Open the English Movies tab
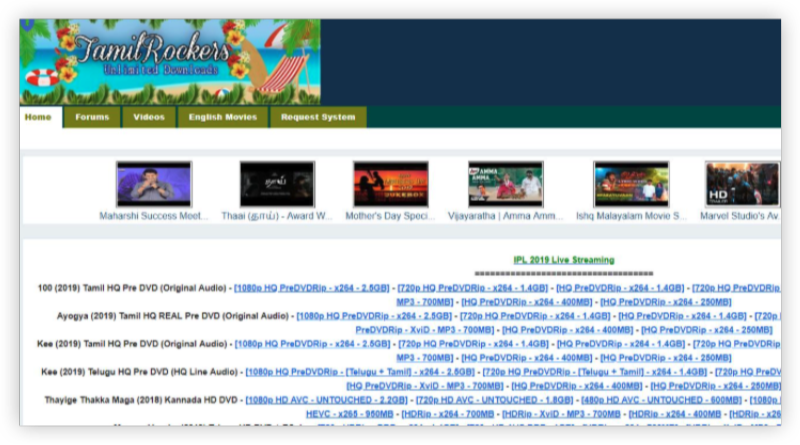800x445 pixels. (x=223, y=117)
